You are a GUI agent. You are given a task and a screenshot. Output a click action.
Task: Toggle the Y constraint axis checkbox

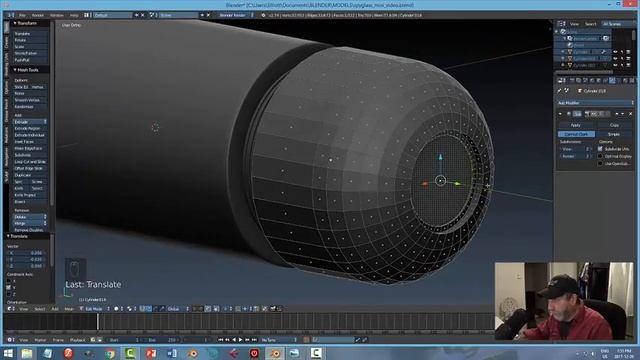9,288
